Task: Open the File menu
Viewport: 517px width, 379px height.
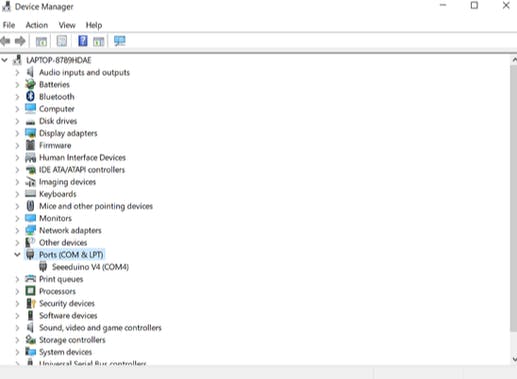Action: coord(9,25)
